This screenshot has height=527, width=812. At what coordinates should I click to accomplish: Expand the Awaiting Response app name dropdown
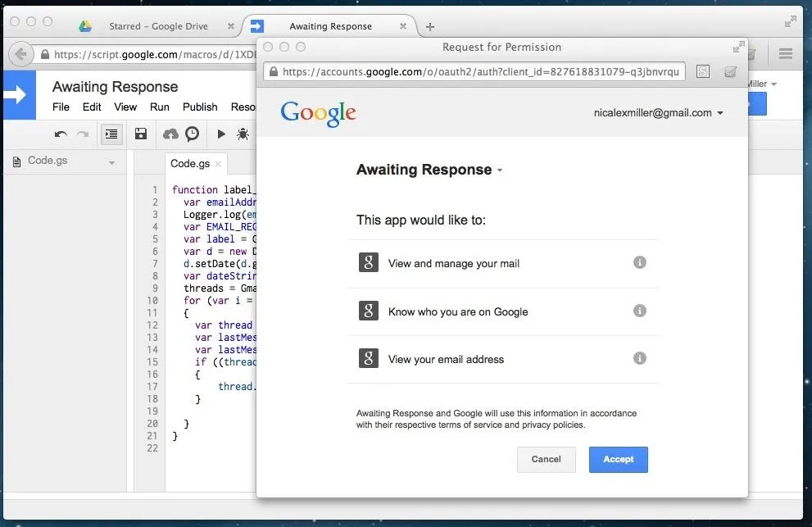(x=500, y=170)
